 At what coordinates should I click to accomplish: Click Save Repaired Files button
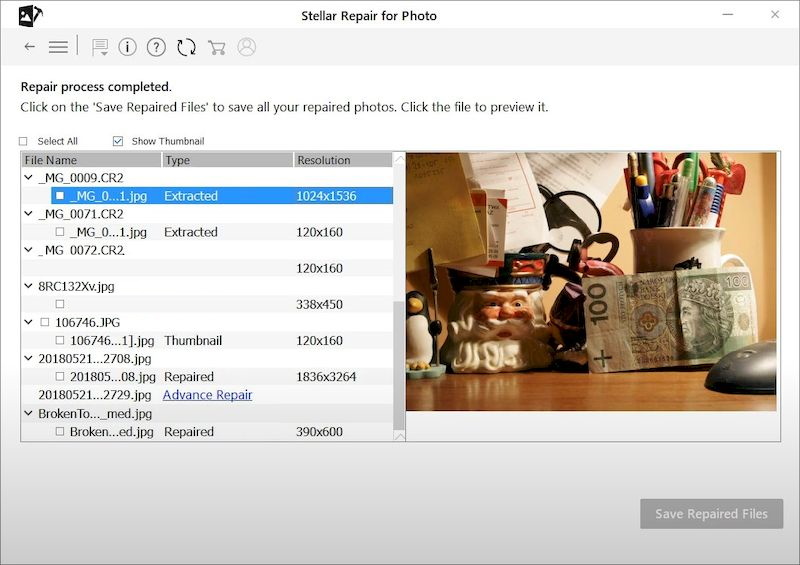[711, 513]
